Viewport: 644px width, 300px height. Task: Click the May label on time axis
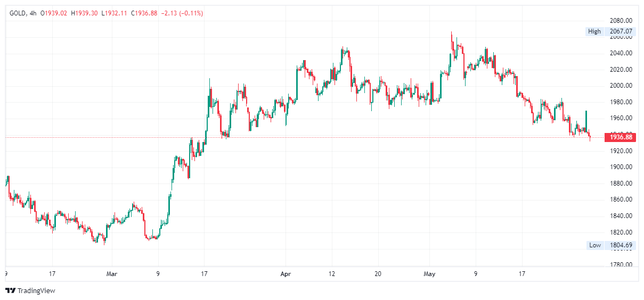(x=430, y=274)
